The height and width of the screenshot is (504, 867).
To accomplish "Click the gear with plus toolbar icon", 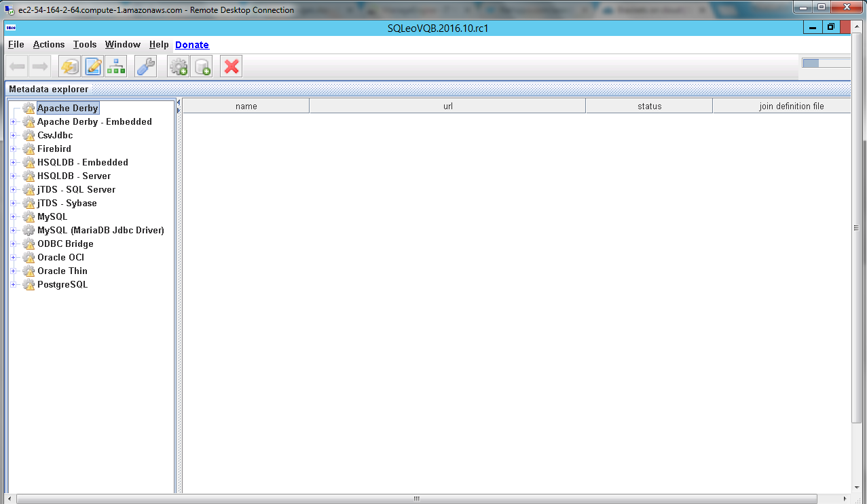I will (179, 66).
